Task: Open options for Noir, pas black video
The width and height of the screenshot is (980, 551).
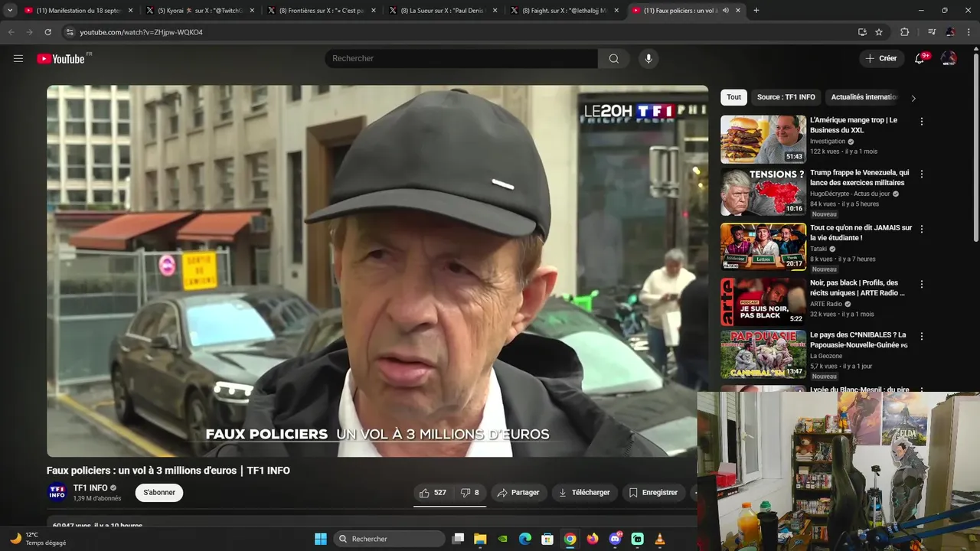Action: (x=922, y=284)
